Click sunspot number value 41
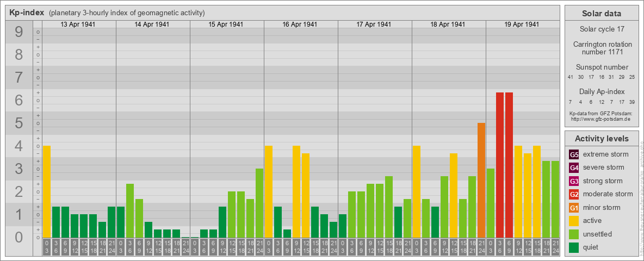644x261 pixels. (x=571, y=77)
